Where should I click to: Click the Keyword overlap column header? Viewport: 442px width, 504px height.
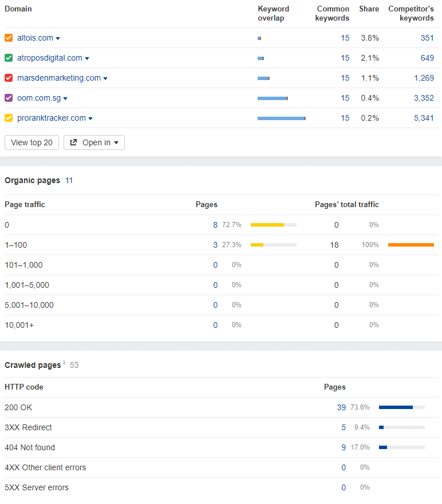pos(274,14)
